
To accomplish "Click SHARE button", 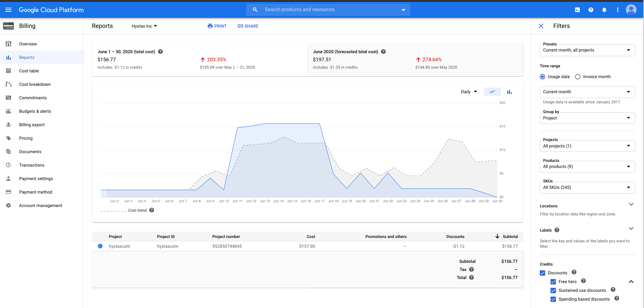I will pos(248,26).
